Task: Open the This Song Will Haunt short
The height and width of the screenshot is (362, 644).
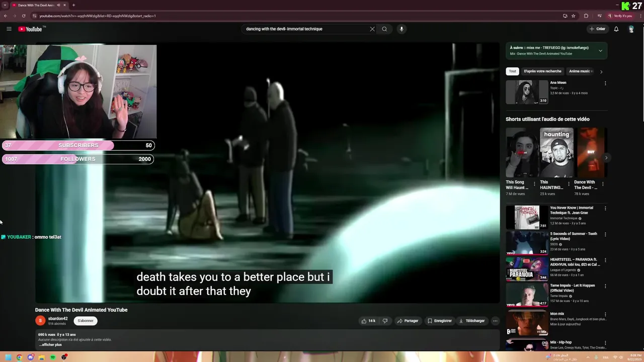Action: click(521, 153)
